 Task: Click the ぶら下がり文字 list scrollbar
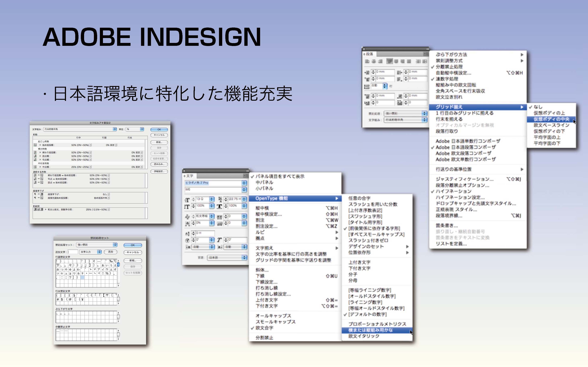click(x=118, y=317)
